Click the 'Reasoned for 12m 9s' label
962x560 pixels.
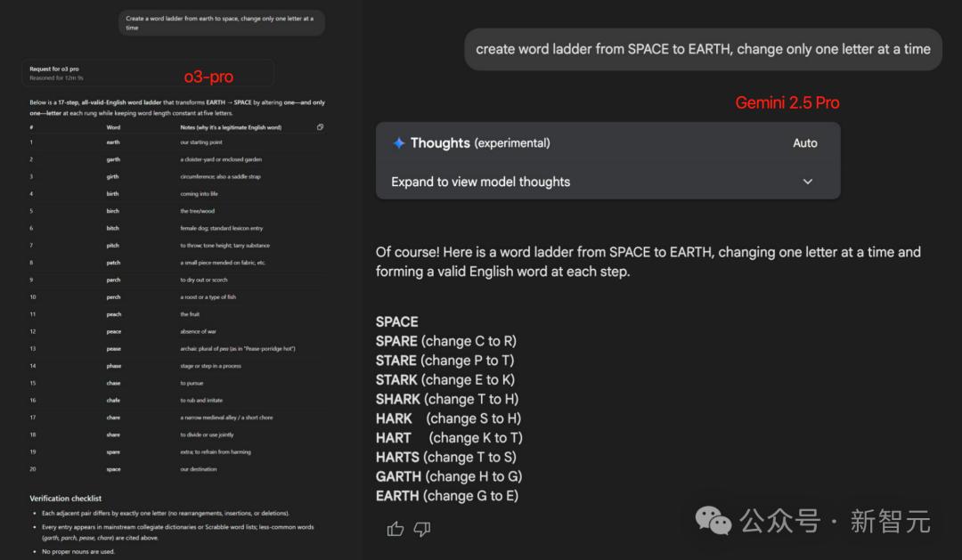pos(56,77)
